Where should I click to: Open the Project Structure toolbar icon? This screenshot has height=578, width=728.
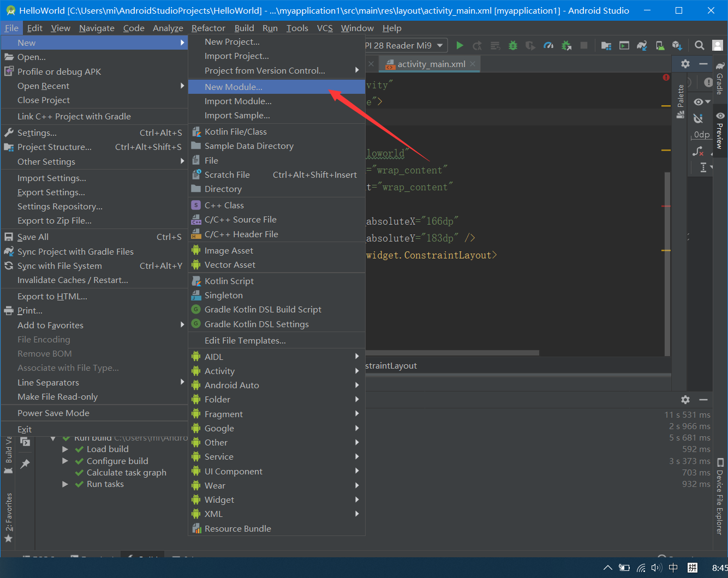[x=606, y=45]
